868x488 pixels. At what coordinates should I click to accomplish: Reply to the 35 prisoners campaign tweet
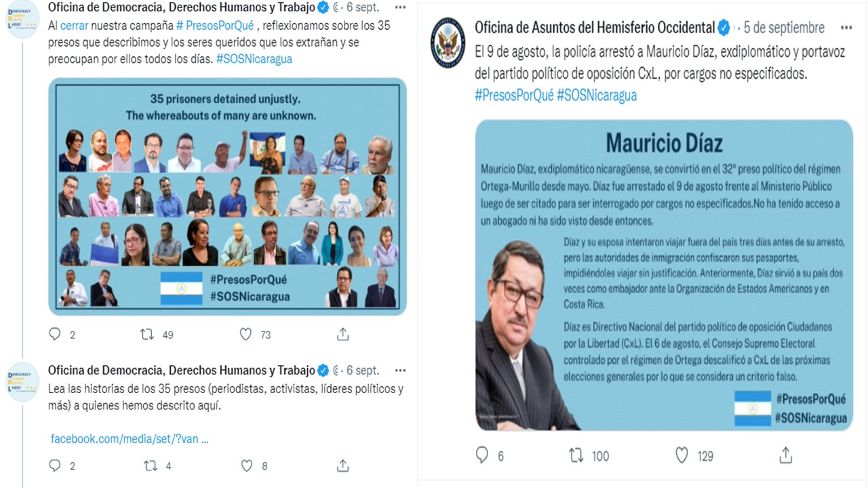coord(56,334)
